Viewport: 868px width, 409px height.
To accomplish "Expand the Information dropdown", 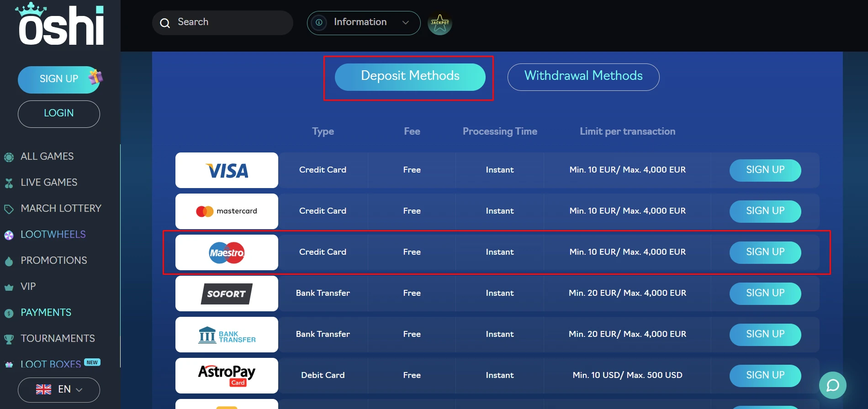I will [364, 23].
